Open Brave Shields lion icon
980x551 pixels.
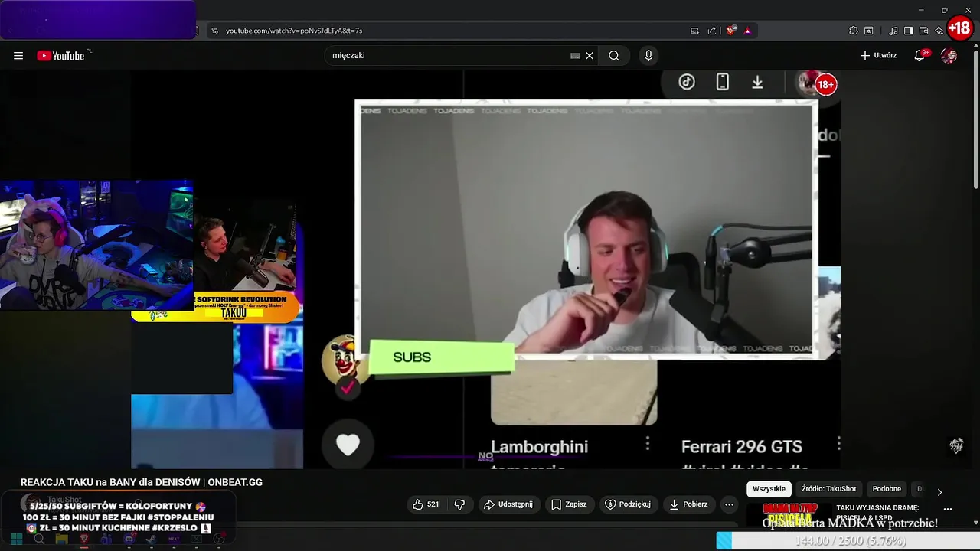tap(731, 31)
